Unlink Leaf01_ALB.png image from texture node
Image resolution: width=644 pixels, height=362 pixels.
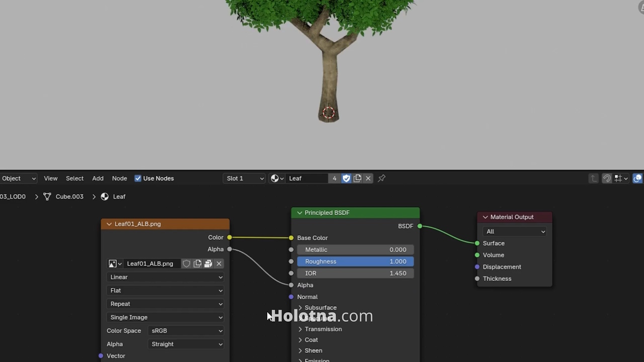tap(219, 263)
